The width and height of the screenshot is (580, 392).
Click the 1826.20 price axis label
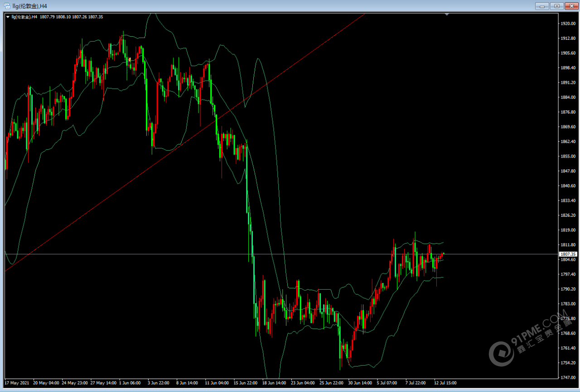click(x=568, y=215)
